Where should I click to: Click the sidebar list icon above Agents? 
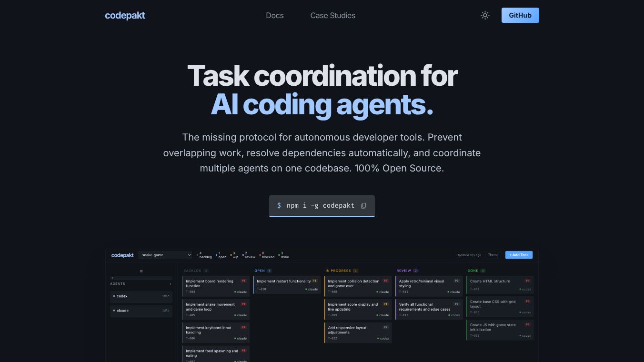[x=141, y=271]
